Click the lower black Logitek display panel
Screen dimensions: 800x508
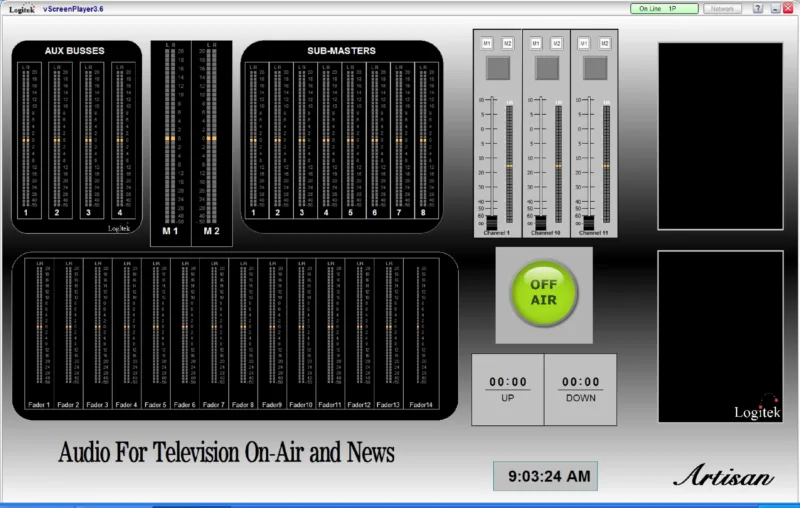pos(720,337)
